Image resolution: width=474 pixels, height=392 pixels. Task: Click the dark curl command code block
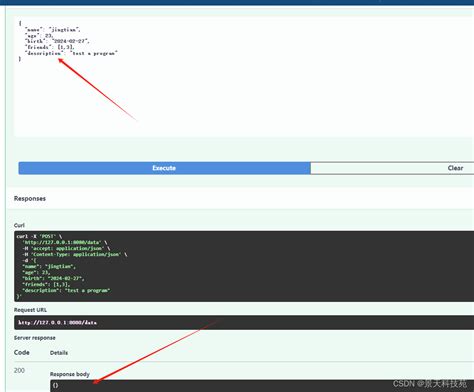(244, 266)
